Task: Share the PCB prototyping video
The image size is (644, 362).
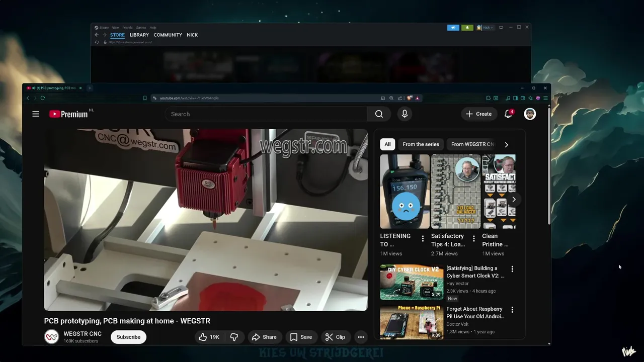Action: [x=264, y=337]
